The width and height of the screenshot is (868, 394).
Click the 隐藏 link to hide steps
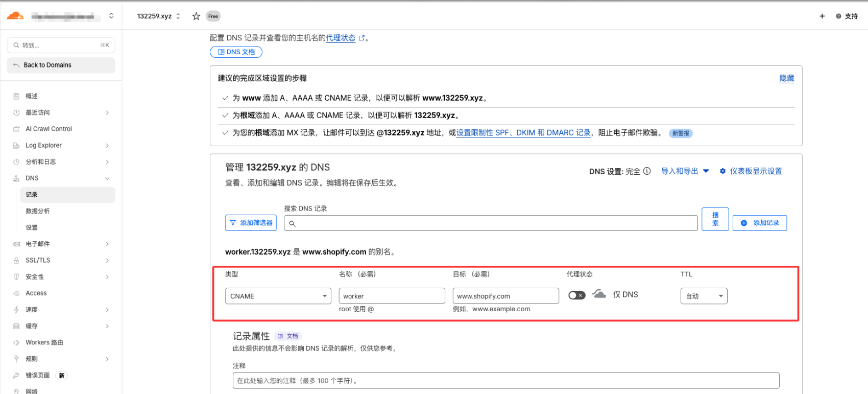point(786,78)
